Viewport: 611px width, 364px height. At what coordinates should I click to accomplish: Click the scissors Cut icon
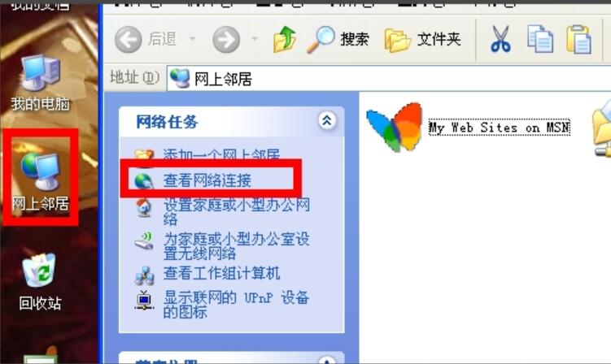click(x=500, y=39)
